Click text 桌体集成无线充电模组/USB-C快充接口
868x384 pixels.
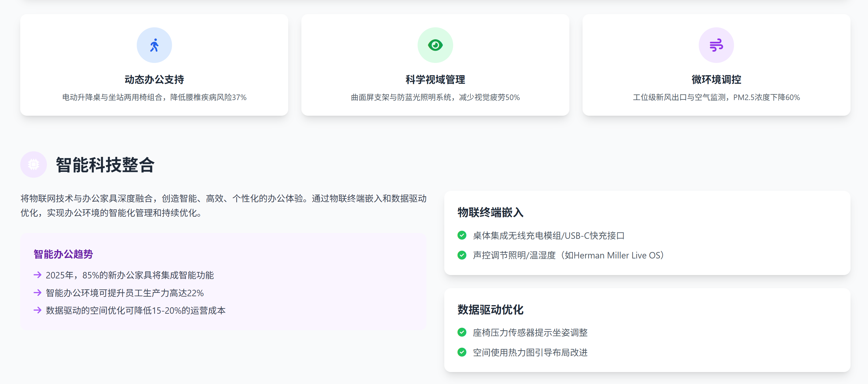pyautogui.click(x=549, y=235)
